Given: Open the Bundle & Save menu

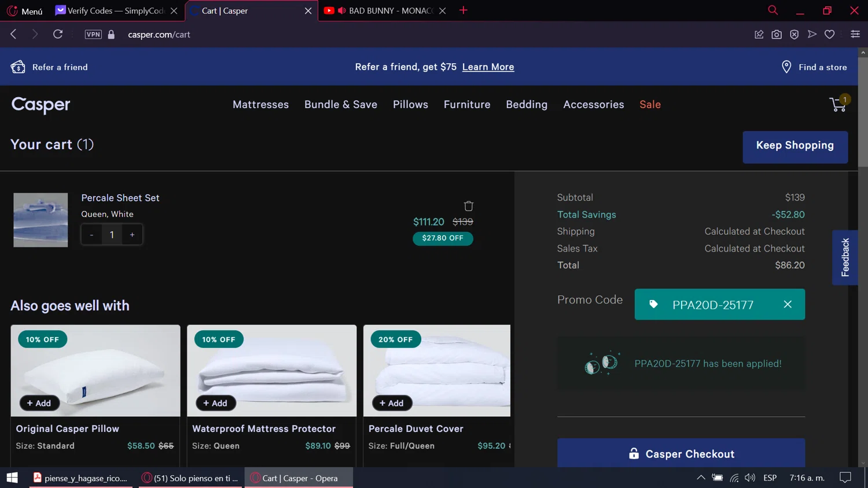Looking at the screenshot, I should click(x=341, y=105).
